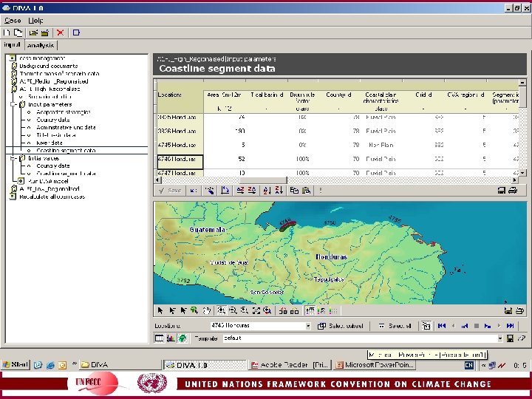The width and height of the screenshot is (532, 399).
Task: Jump to first record navigation button
Action: point(441,325)
